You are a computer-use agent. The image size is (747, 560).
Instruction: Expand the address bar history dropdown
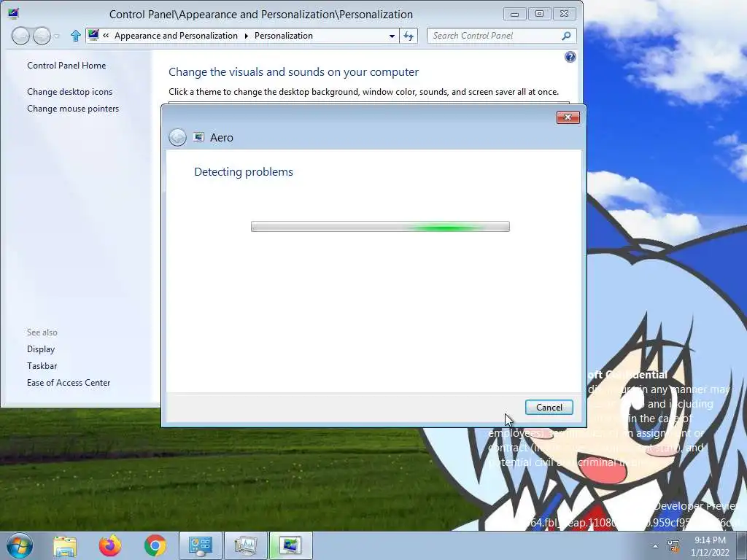[392, 36]
